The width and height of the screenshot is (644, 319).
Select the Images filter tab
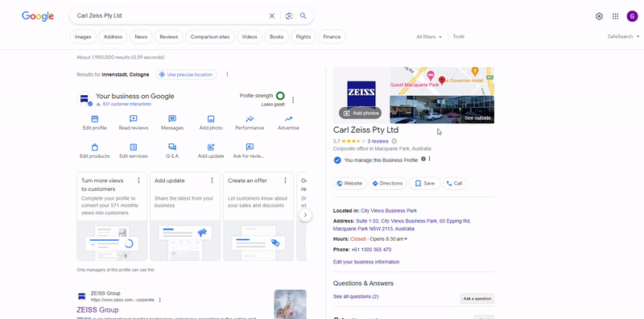click(83, 36)
